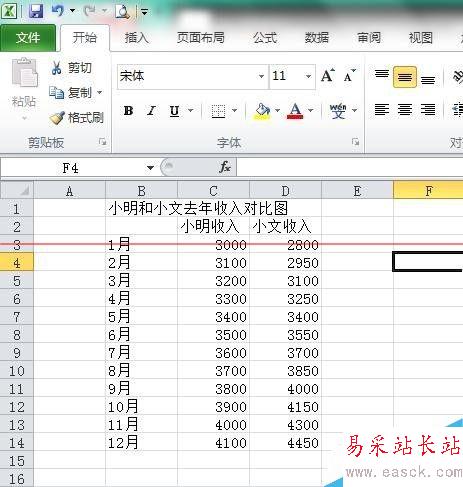The image size is (463, 487).
Task: Select Align Text Left icon
Action: (382, 109)
